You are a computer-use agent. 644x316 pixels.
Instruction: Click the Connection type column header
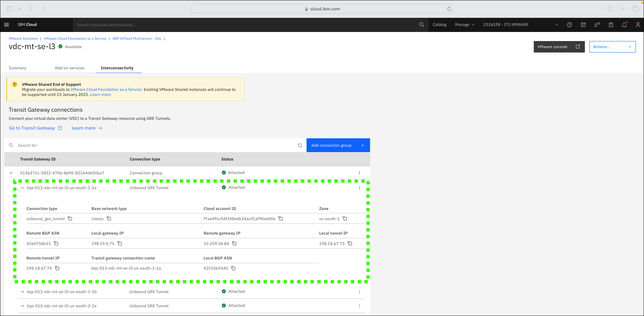145,159
